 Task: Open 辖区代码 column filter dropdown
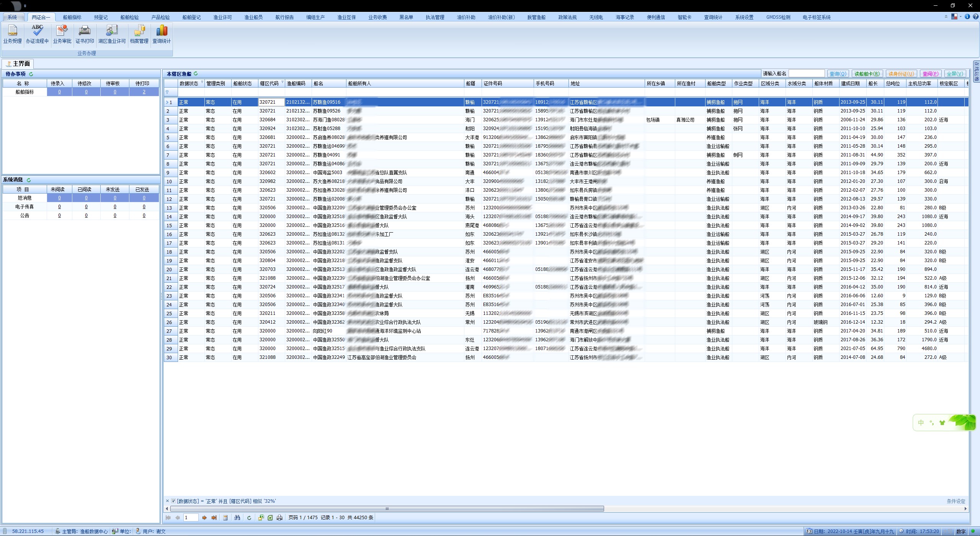pyautogui.click(x=283, y=82)
